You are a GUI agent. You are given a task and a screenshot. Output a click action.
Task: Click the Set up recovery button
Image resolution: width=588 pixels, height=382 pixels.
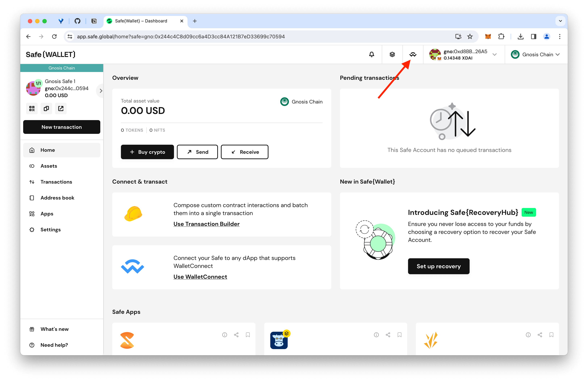438,266
